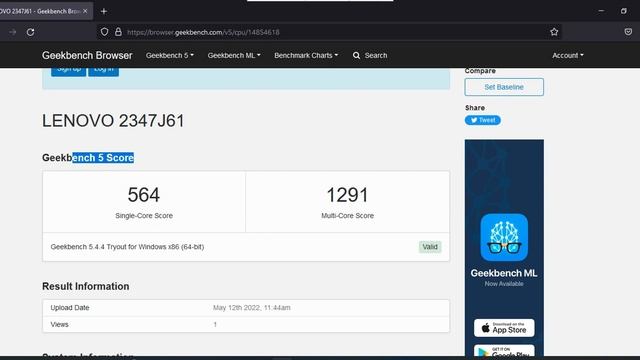Click the Log in button

(104, 71)
